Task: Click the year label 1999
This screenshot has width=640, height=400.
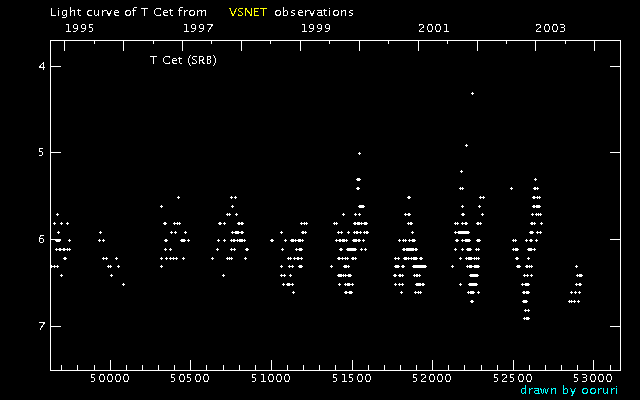Action: coord(316,28)
